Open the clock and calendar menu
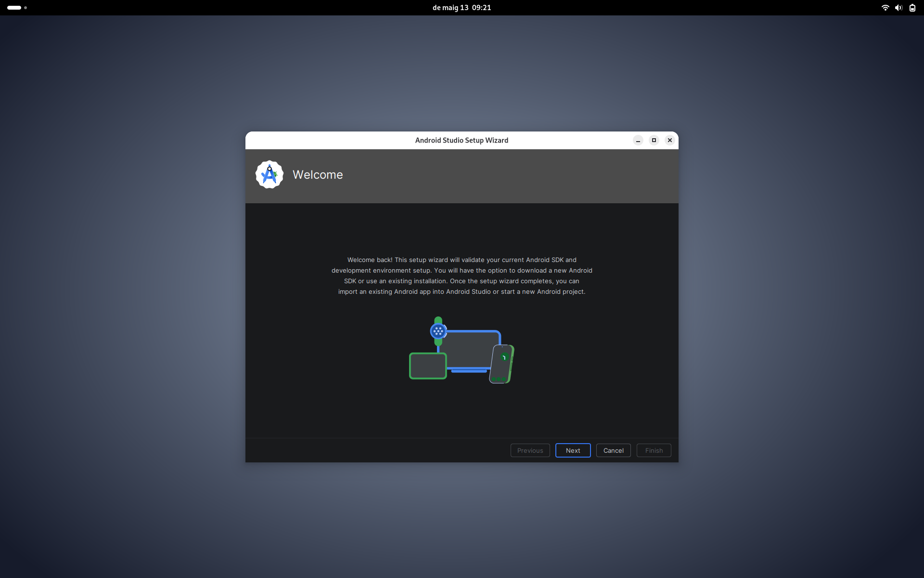This screenshot has width=924, height=578. click(x=462, y=8)
